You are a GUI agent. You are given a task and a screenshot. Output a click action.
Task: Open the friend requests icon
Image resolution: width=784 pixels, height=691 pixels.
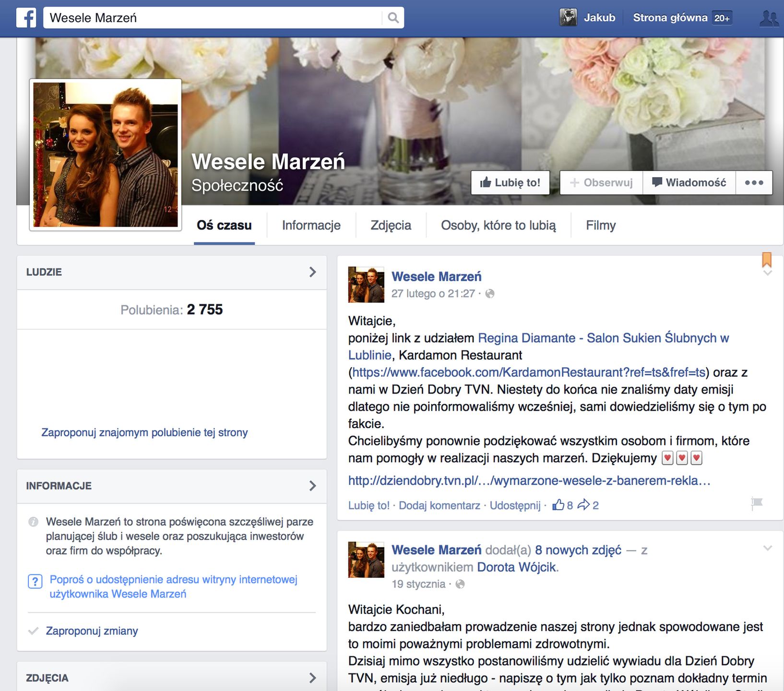[x=769, y=18]
